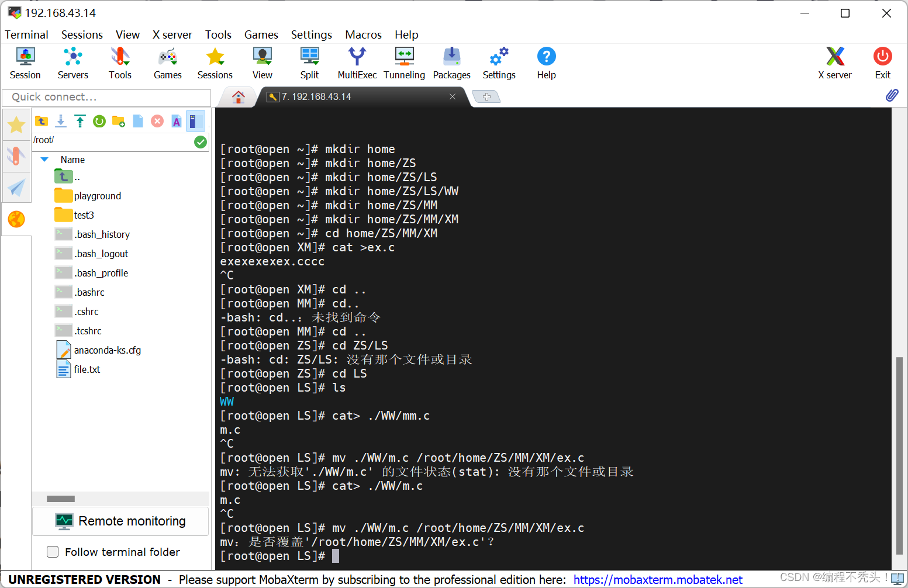Enable Follow terminal folder
This screenshot has width=908, height=588.
53,552
